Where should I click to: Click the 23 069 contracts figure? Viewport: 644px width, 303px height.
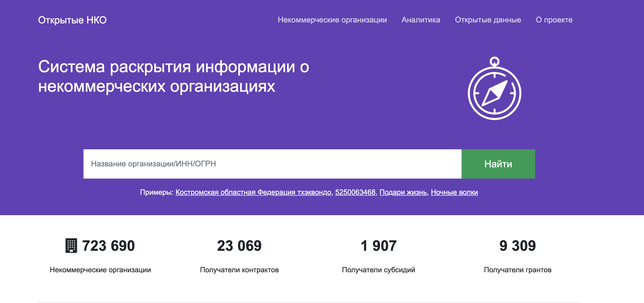[x=239, y=246]
